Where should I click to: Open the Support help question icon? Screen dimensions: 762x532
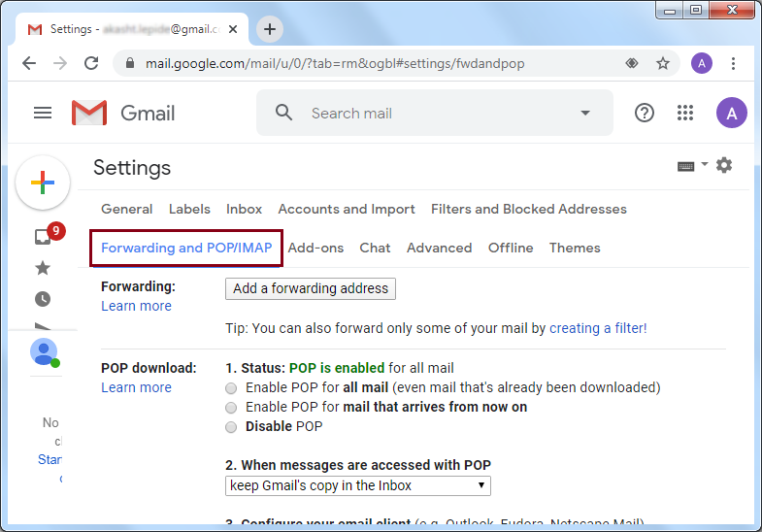pos(645,113)
